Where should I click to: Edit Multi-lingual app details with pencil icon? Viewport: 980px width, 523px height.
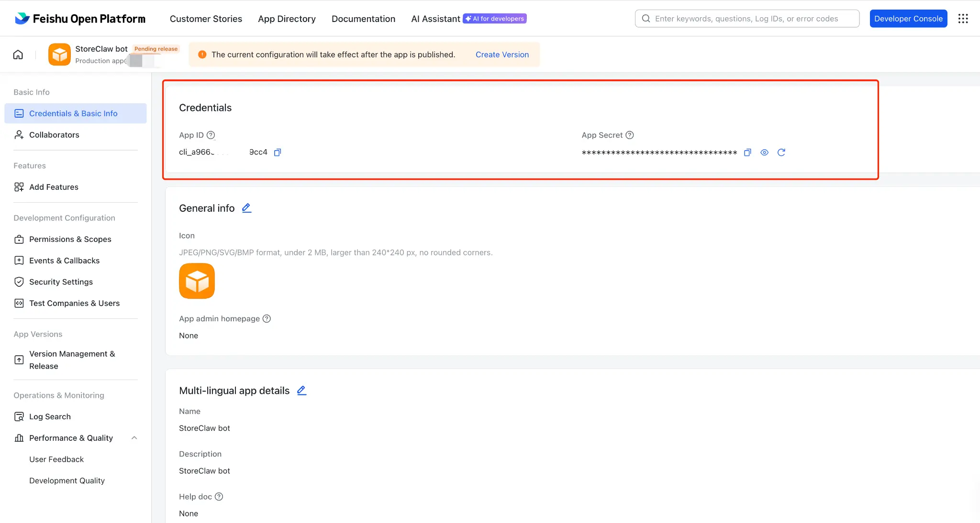coord(301,391)
